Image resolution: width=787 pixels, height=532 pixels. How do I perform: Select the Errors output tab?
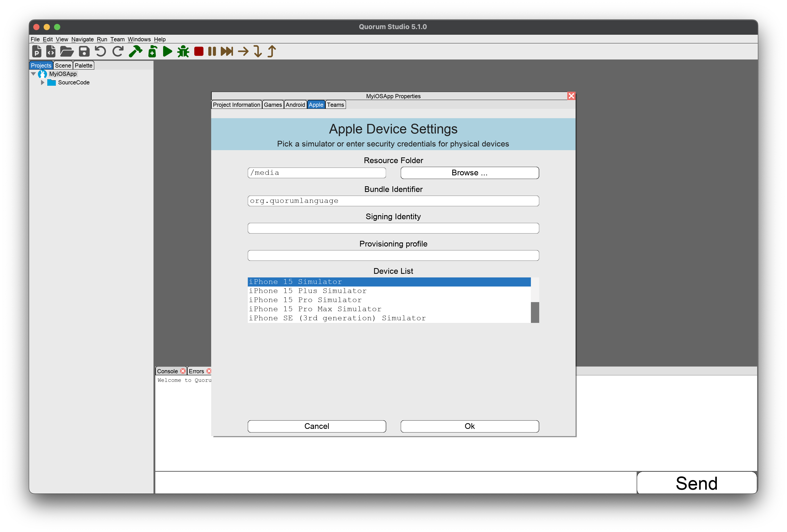click(196, 371)
